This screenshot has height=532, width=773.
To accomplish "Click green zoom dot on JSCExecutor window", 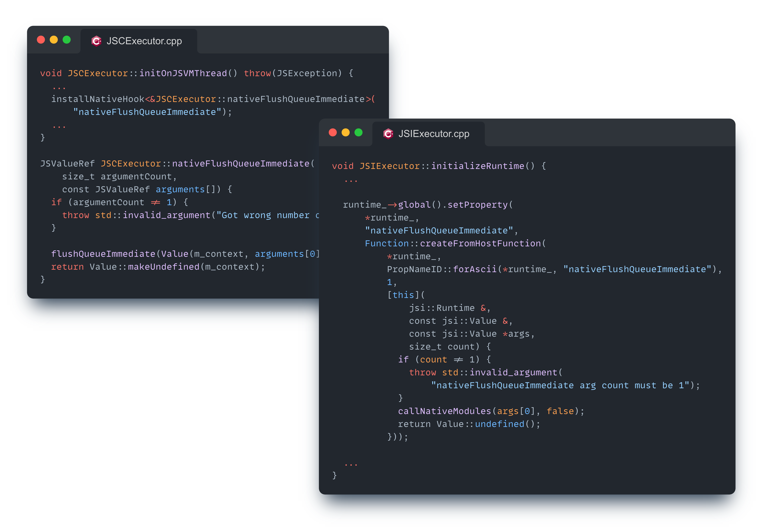I will (67, 40).
